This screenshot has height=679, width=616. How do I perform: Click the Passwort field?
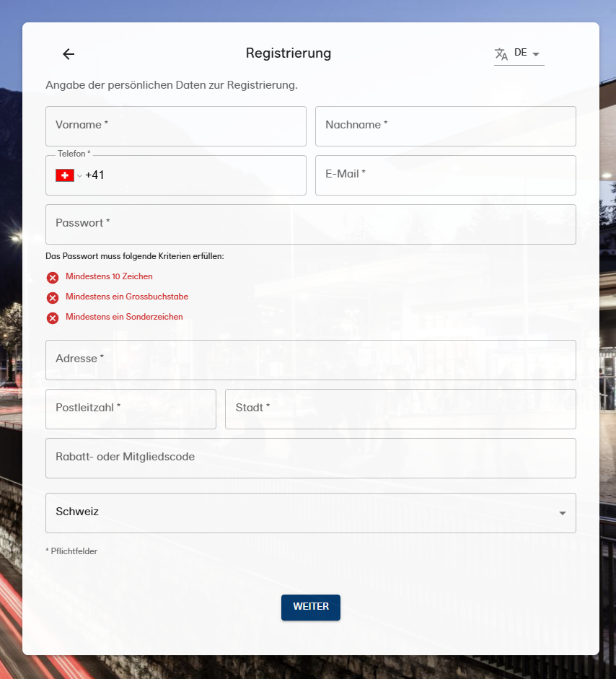click(311, 224)
